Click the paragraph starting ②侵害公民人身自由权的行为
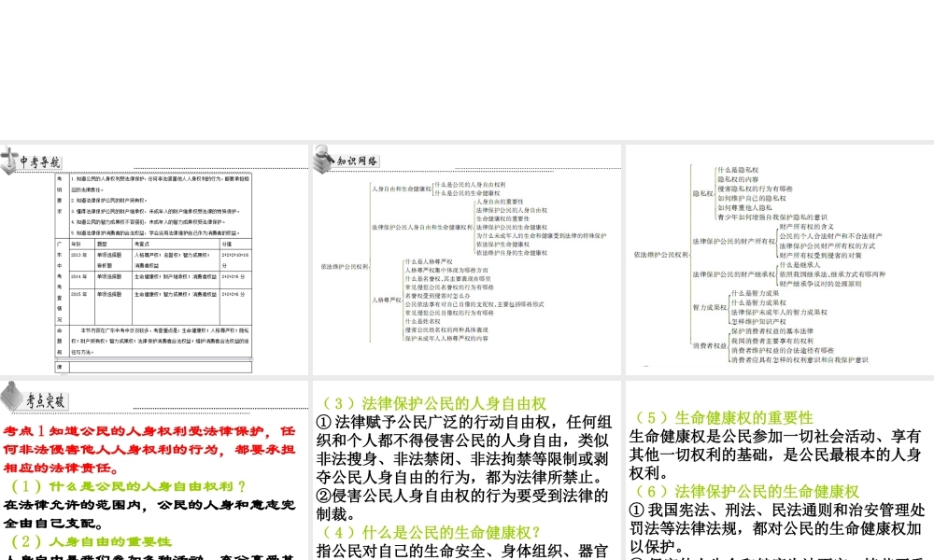Viewport: 934px width, 560px height. pyautogui.click(x=462, y=505)
